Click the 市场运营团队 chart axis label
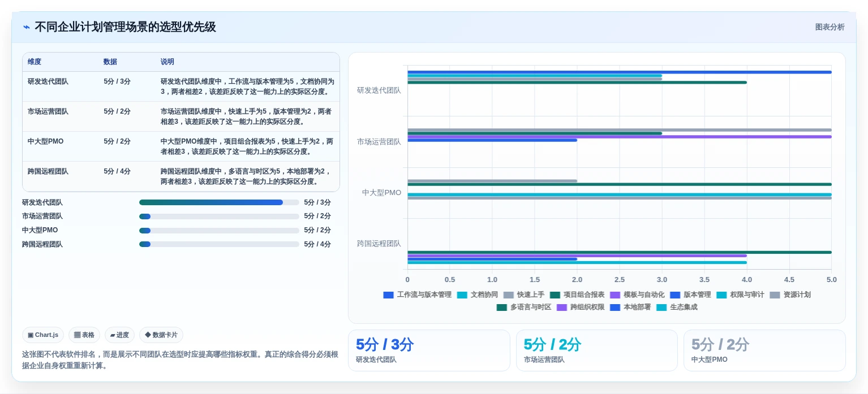The width and height of the screenshot is (868, 394). pyautogui.click(x=379, y=142)
